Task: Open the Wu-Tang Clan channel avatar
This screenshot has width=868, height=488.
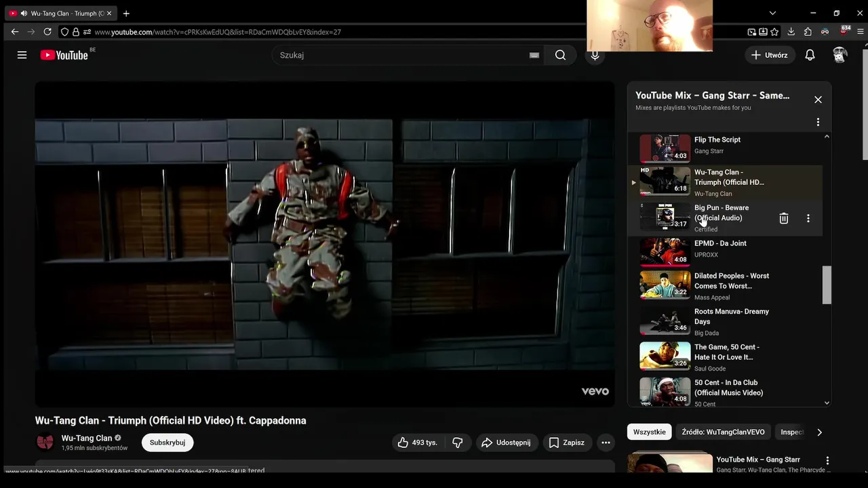Action: pos(45,443)
